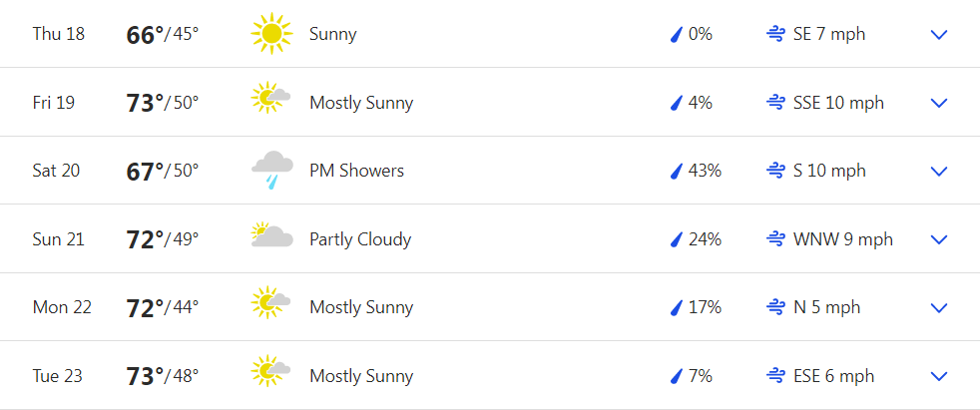
Task: Click the 73°/50° temperature on Fri 19
Action: (x=163, y=103)
